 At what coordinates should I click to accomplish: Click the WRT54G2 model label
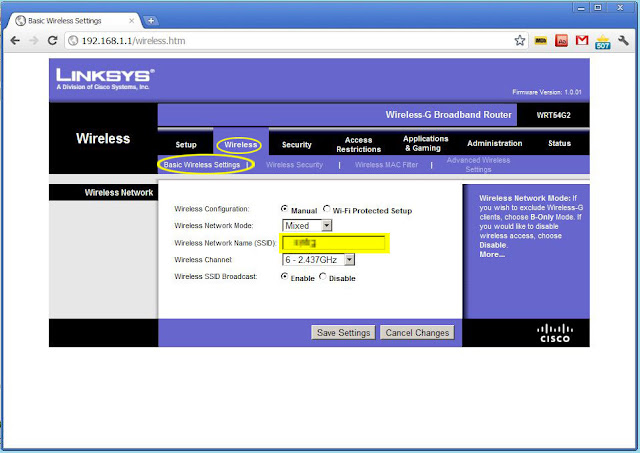(553, 115)
